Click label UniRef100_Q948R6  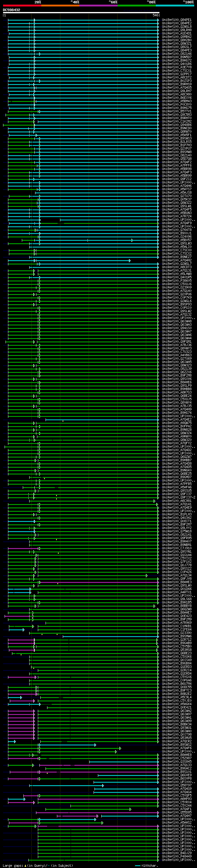click(177, 125)
